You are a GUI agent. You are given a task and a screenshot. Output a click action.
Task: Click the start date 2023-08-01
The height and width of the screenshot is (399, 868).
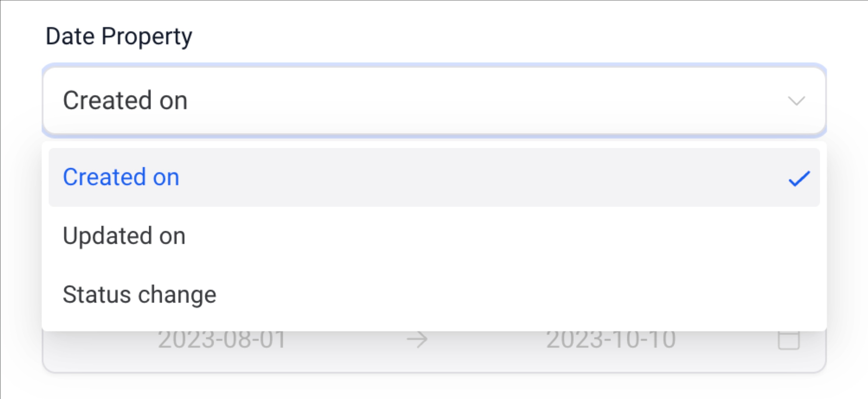[222, 339]
